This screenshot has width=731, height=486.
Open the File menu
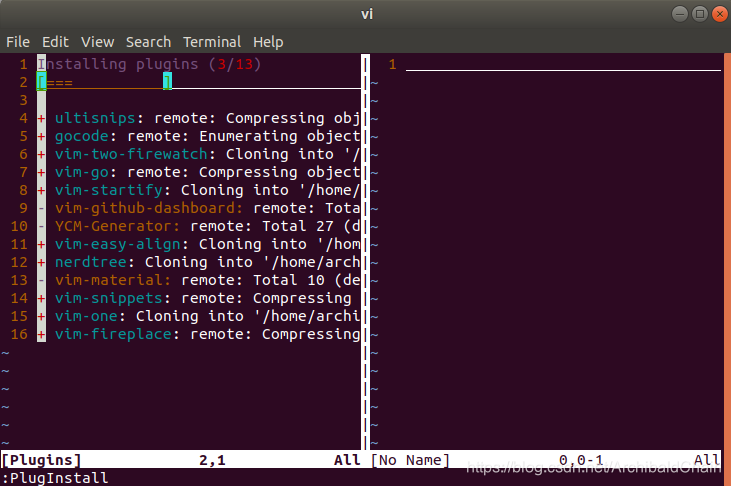pyautogui.click(x=18, y=42)
